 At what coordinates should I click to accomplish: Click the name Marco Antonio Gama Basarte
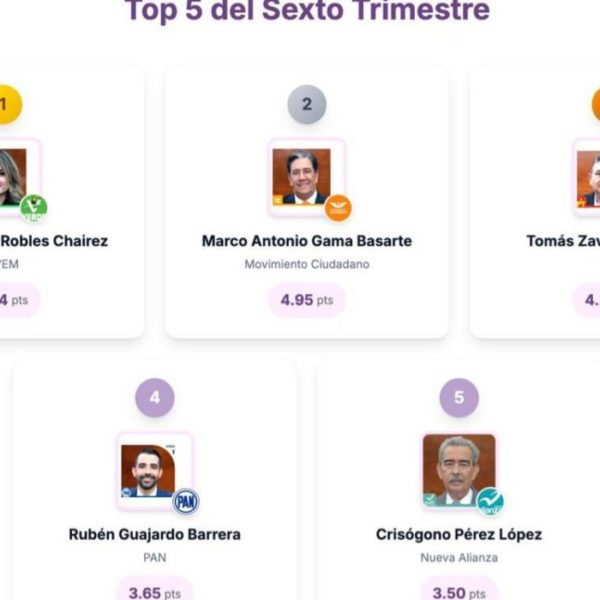(x=307, y=241)
